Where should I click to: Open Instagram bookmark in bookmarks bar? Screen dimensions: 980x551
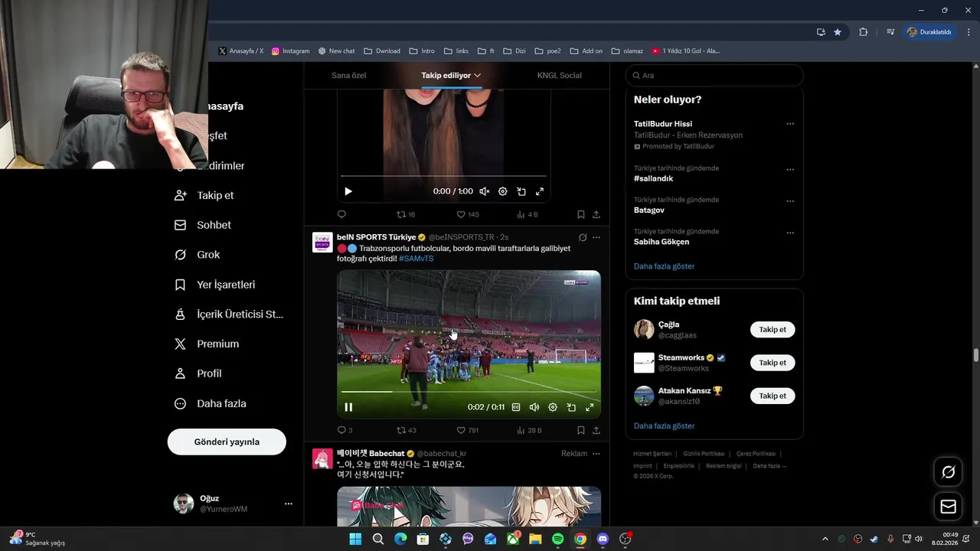291,51
